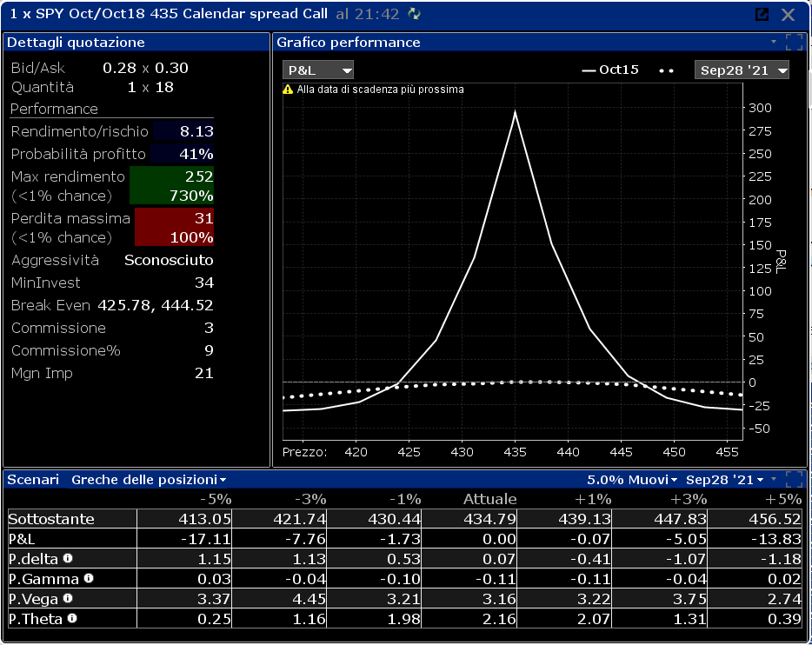This screenshot has width=812, height=645.
Task: Click the P.Theta info icon
Action: [72, 618]
